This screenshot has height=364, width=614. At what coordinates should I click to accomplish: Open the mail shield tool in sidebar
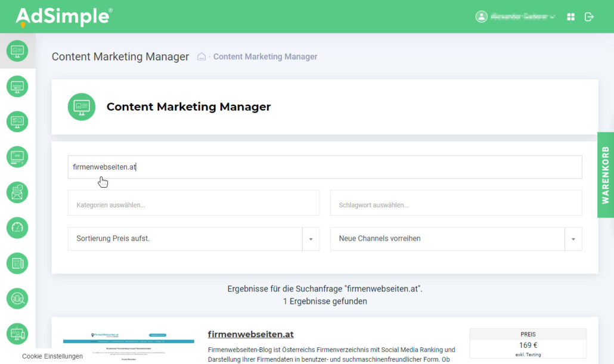click(x=17, y=192)
